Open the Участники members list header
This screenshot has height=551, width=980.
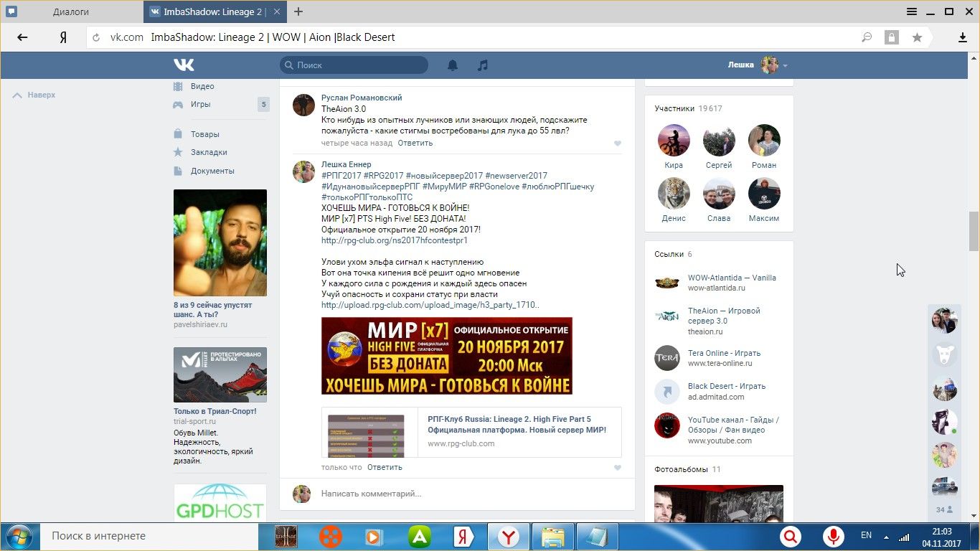pyautogui.click(x=674, y=108)
